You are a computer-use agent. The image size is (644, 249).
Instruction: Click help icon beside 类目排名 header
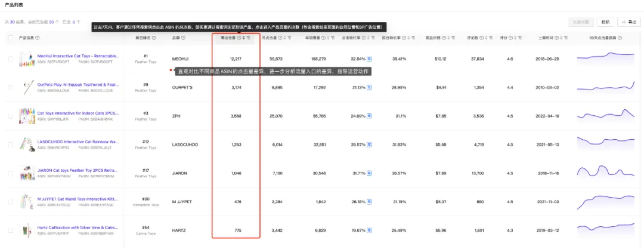154,38
